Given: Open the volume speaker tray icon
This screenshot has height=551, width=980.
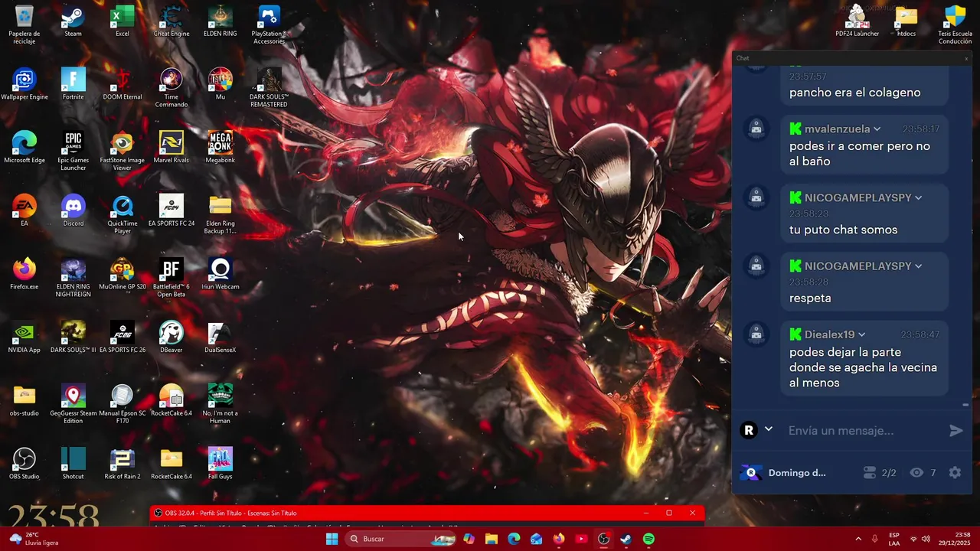Looking at the screenshot, I should pyautogui.click(x=926, y=539).
